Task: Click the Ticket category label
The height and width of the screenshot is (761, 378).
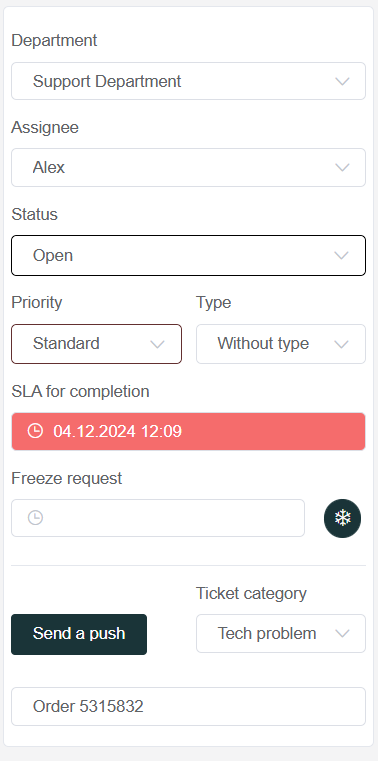Action: click(251, 593)
